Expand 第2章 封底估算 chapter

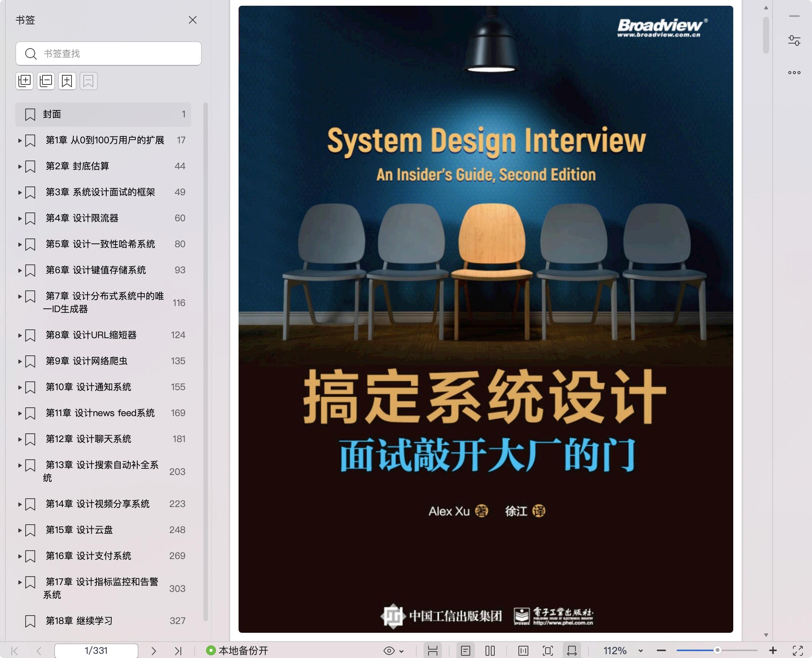pos(20,167)
